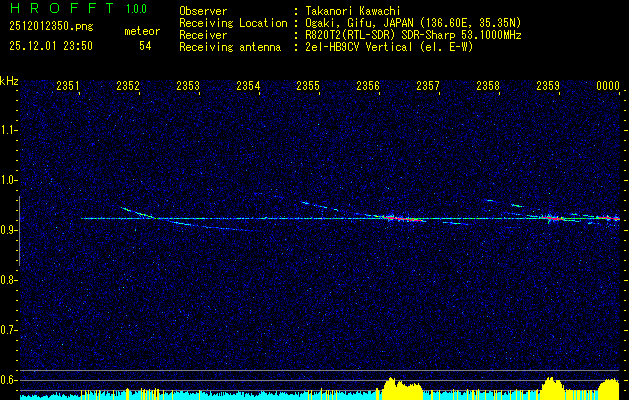Click the 2357 time marker
This screenshot has height=400, width=629.
[x=428, y=85]
